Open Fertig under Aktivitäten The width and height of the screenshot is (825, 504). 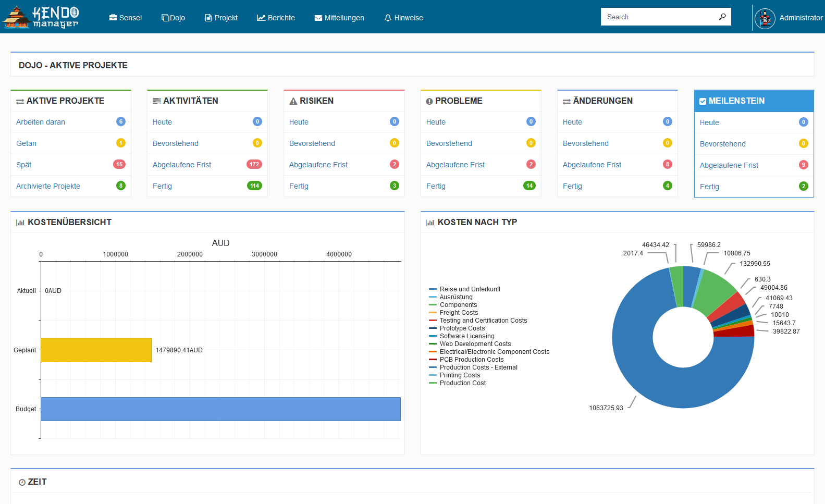point(162,186)
